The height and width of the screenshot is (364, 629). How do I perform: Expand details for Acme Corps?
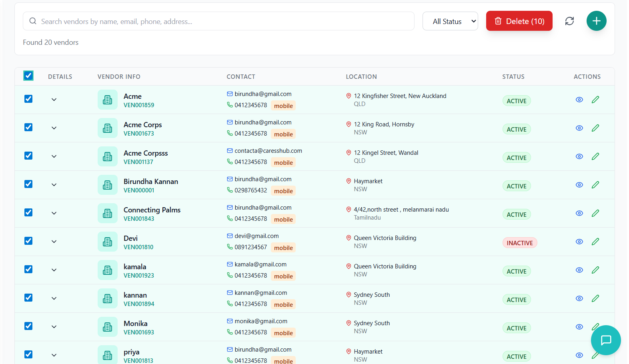pos(54,128)
